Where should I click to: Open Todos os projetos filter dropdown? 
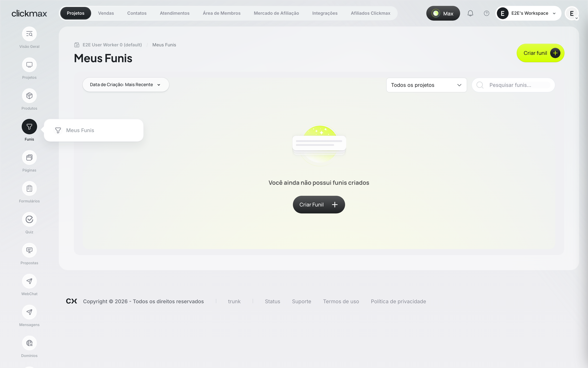pyautogui.click(x=426, y=85)
